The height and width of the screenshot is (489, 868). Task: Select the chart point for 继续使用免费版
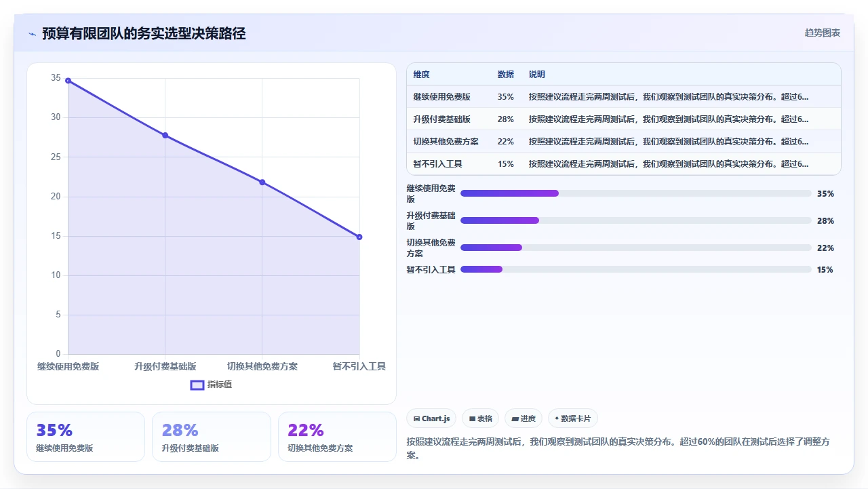point(68,81)
